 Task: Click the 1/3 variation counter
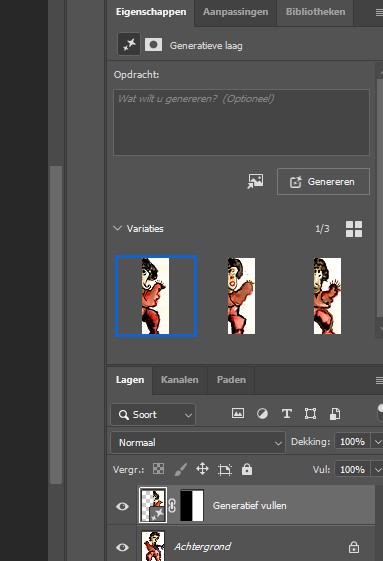pyautogui.click(x=322, y=229)
